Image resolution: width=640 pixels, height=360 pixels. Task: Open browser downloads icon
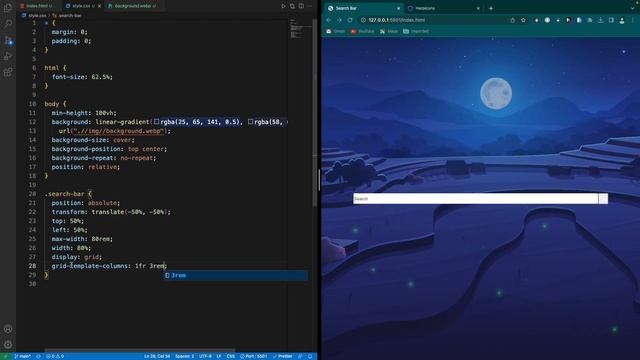click(x=600, y=20)
